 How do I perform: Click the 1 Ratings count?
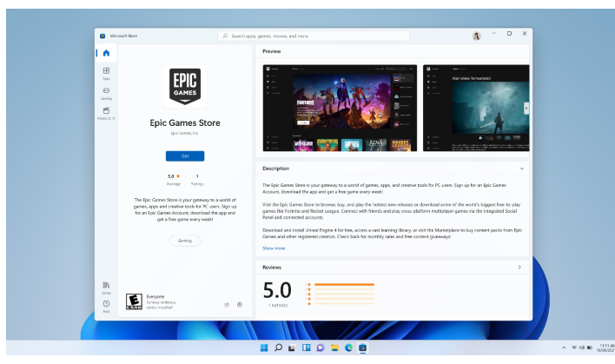tap(197, 179)
